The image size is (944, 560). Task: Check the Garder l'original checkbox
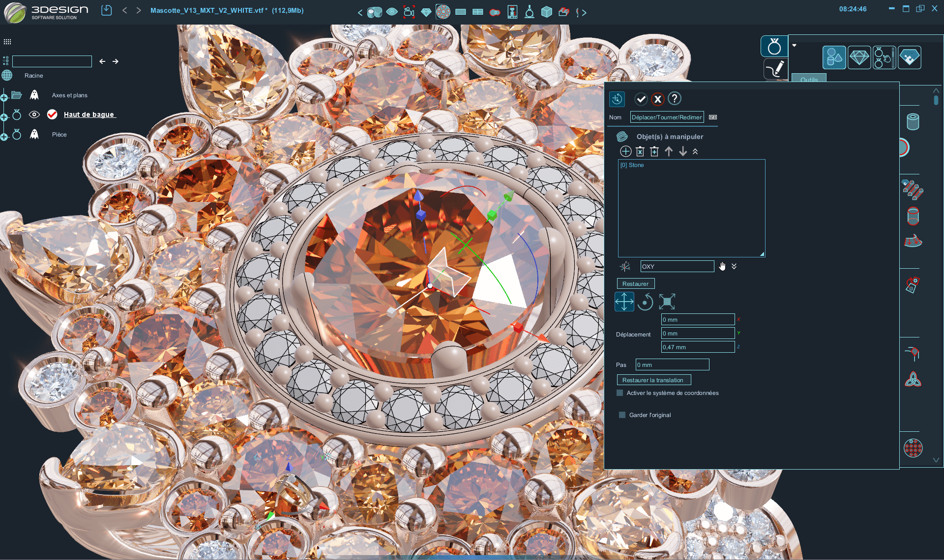621,415
